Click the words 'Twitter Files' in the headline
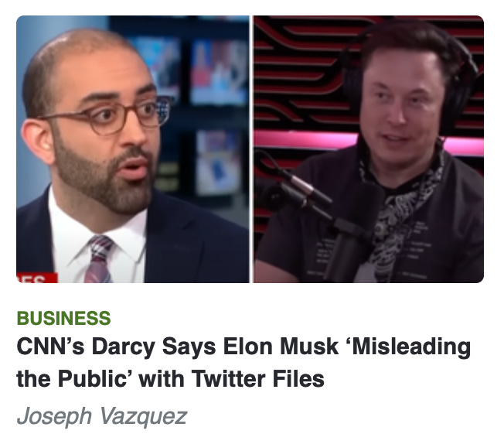This screenshot has width=504, height=444. click(258, 379)
